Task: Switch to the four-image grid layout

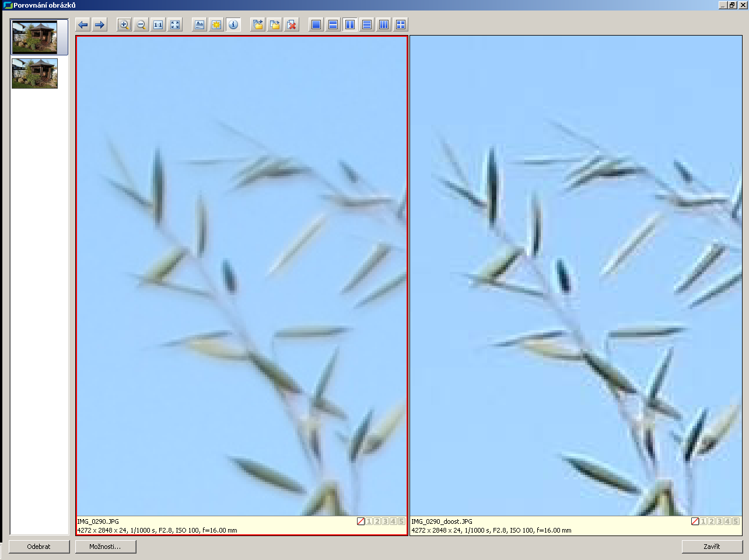Action: pyautogui.click(x=401, y=24)
